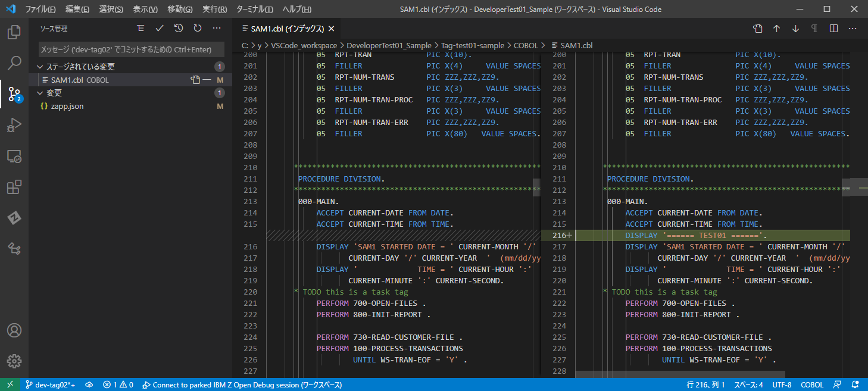Viewport: 868px width, 391px height.
Task: Open Source Control view in activity bar
Action: pyautogui.click(x=14, y=93)
